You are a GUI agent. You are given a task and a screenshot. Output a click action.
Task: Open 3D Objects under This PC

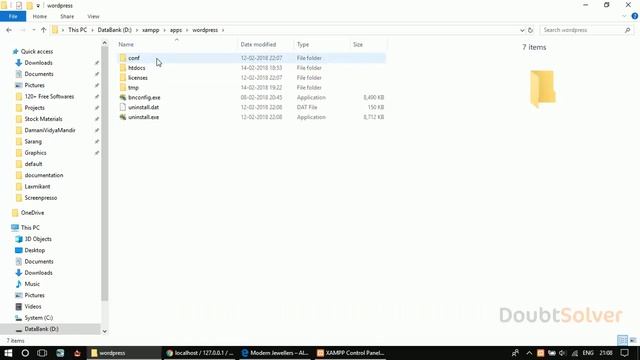tap(38, 239)
